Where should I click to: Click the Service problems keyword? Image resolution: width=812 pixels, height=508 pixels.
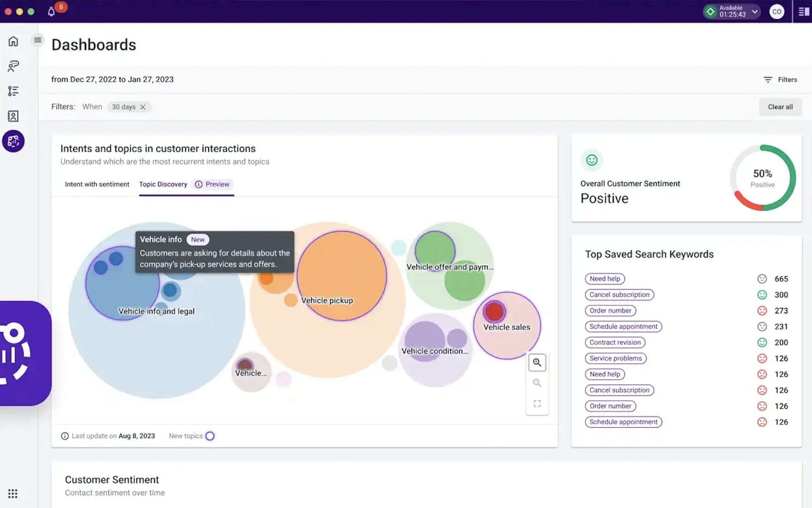click(615, 358)
